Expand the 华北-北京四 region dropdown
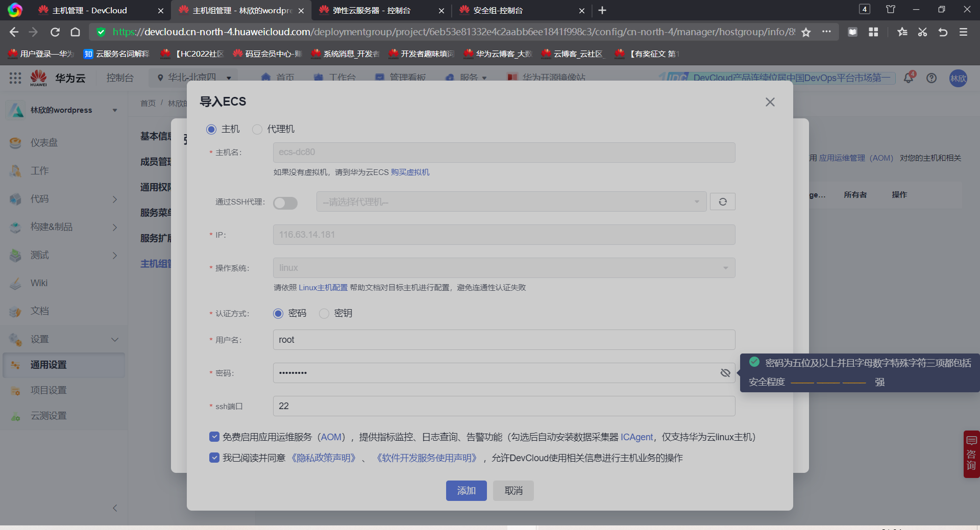The width and height of the screenshot is (980, 530). coord(194,78)
